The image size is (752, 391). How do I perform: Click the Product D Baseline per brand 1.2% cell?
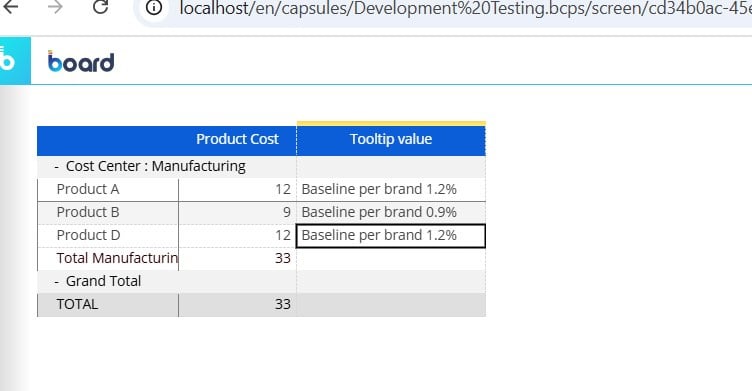pyautogui.click(x=391, y=236)
